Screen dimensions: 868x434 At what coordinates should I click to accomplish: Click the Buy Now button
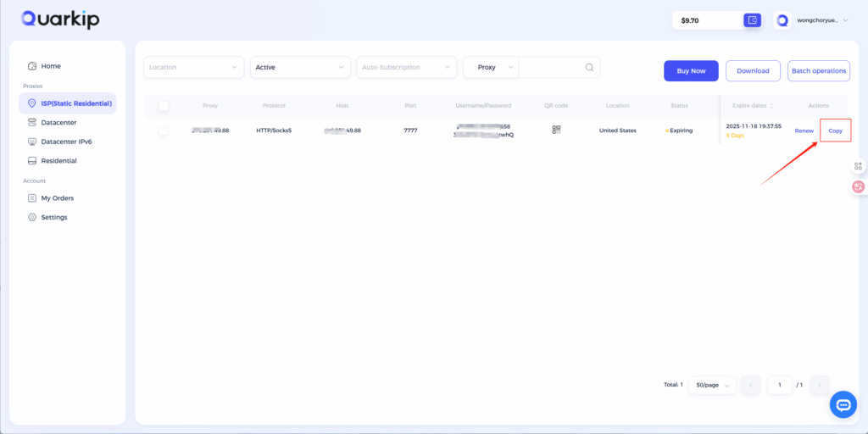coord(691,71)
